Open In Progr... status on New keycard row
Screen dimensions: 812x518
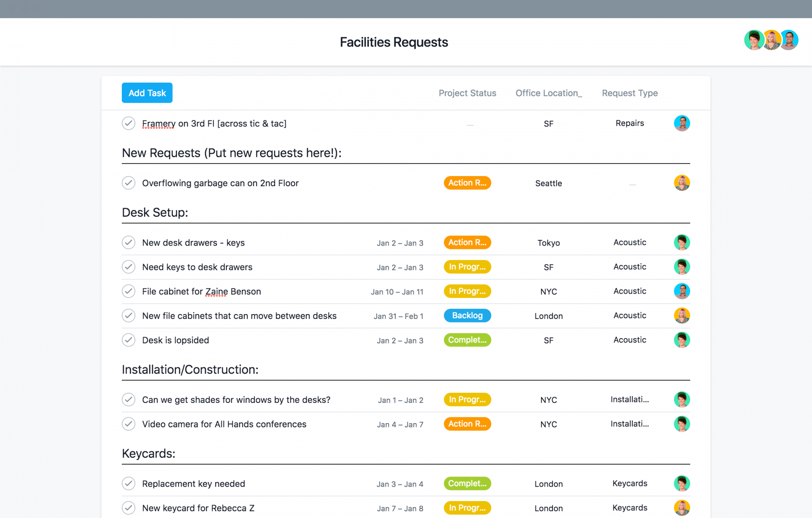[467, 508]
